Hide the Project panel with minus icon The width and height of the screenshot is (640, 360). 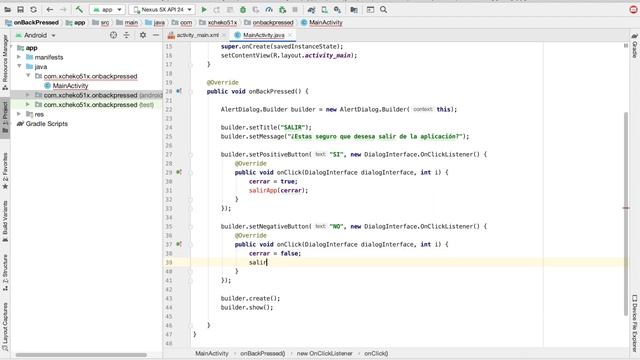(156, 36)
